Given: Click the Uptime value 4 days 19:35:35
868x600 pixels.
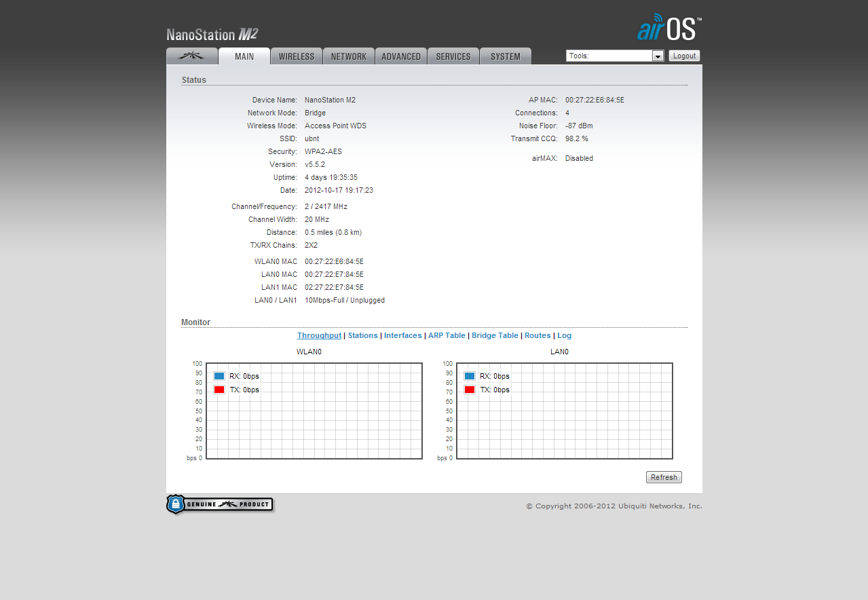Looking at the screenshot, I should coord(331,177).
